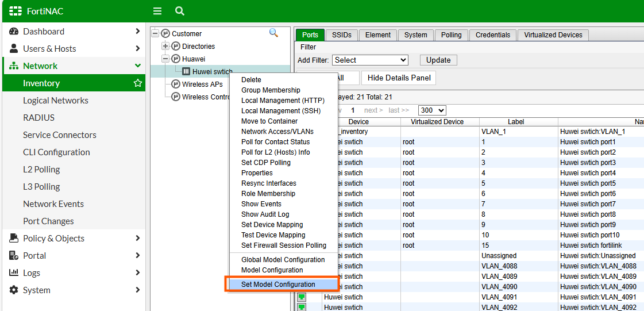Viewport: 644px width, 311px height.
Task: Open L2 Polling in sidebar
Action: pyautogui.click(x=41, y=170)
